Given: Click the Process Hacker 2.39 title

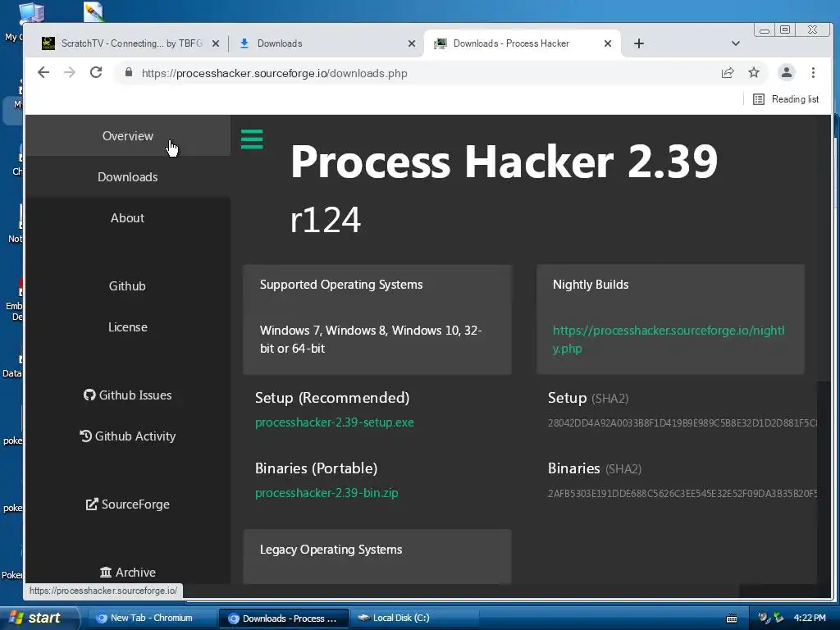Looking at the screenshot, I should [504, 162].
